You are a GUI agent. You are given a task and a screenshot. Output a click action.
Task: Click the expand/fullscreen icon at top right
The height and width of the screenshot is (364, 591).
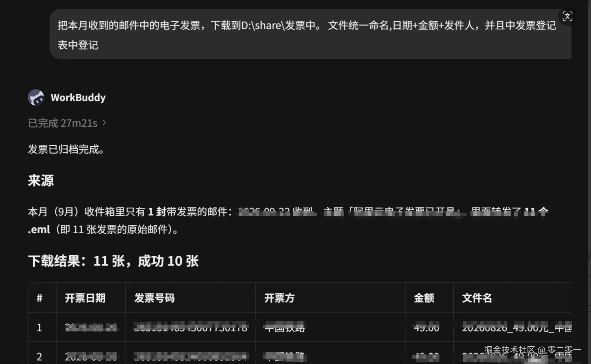click(567, 16)
